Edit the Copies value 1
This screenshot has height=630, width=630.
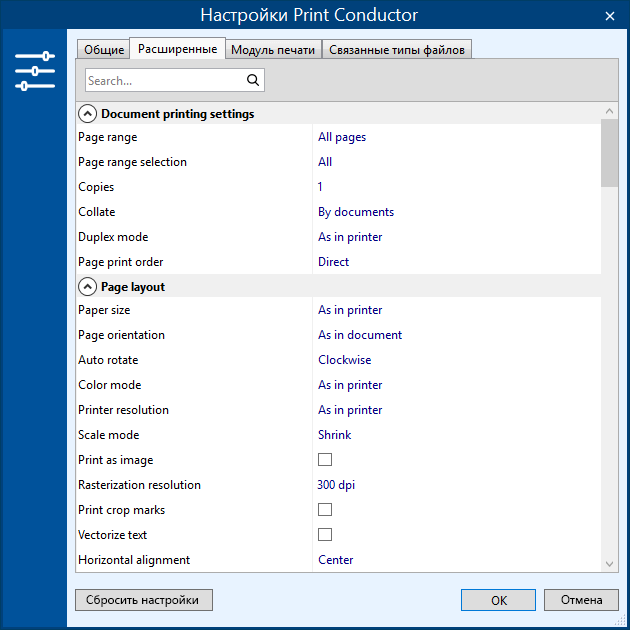point(320,187)
